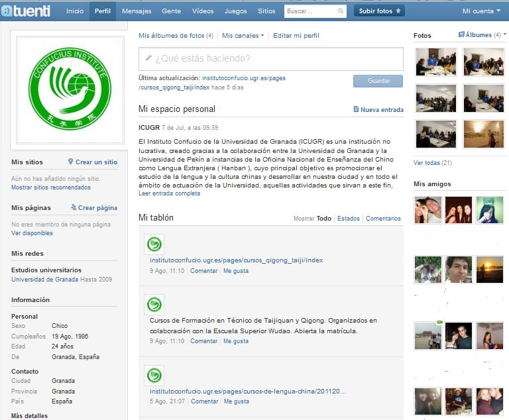Click Comentar on the 9 Ago link post

204,271
